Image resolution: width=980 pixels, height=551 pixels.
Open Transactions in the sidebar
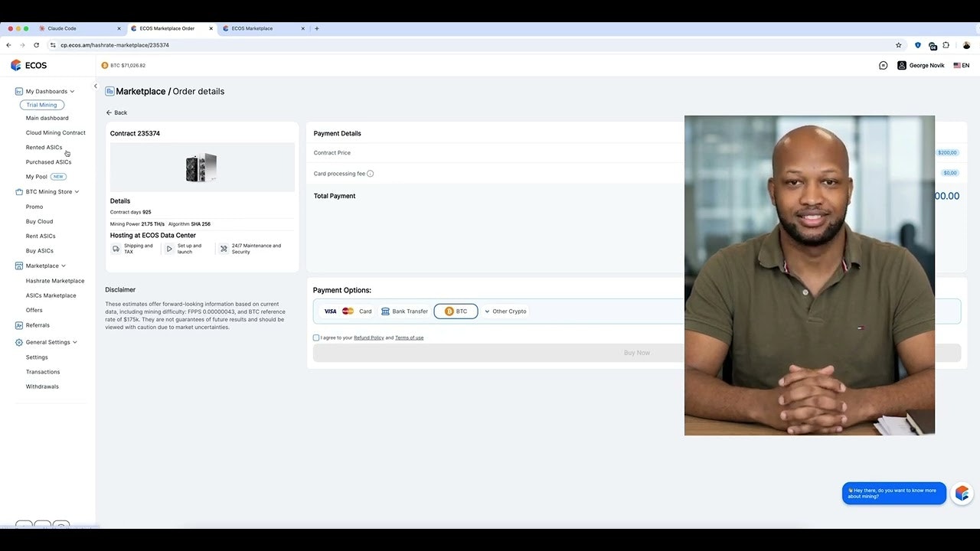point(43,372)
